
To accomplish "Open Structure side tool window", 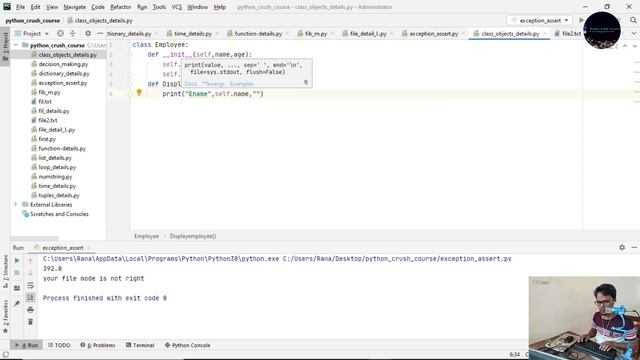I will 5,271.
